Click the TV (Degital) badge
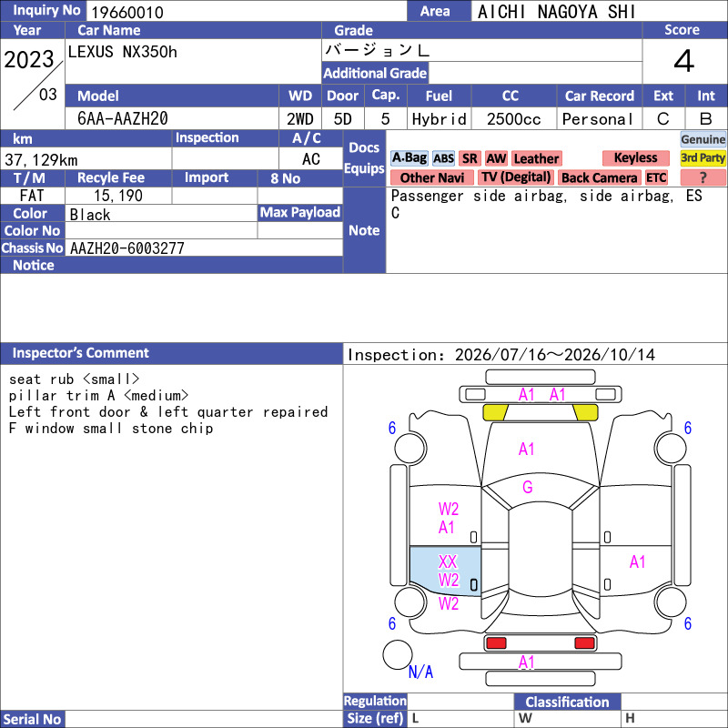Viewport: 728px width, 728px height. point(516,177)
